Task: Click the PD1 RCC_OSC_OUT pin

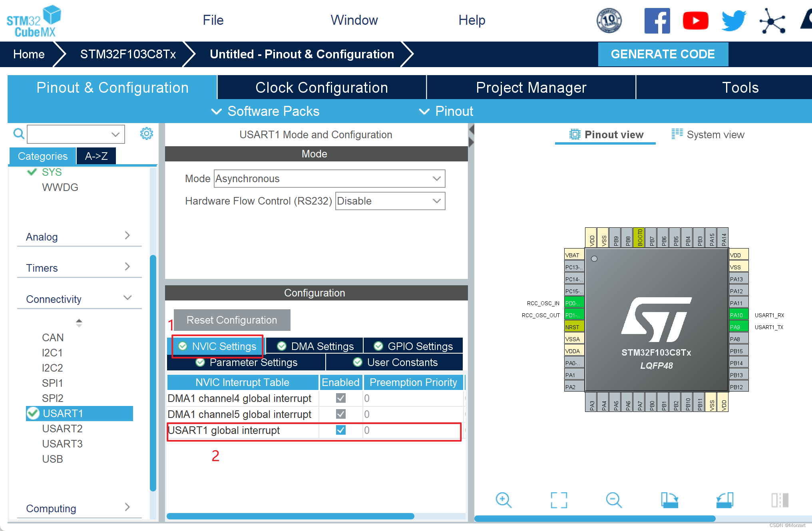Action: coord(574,315)
